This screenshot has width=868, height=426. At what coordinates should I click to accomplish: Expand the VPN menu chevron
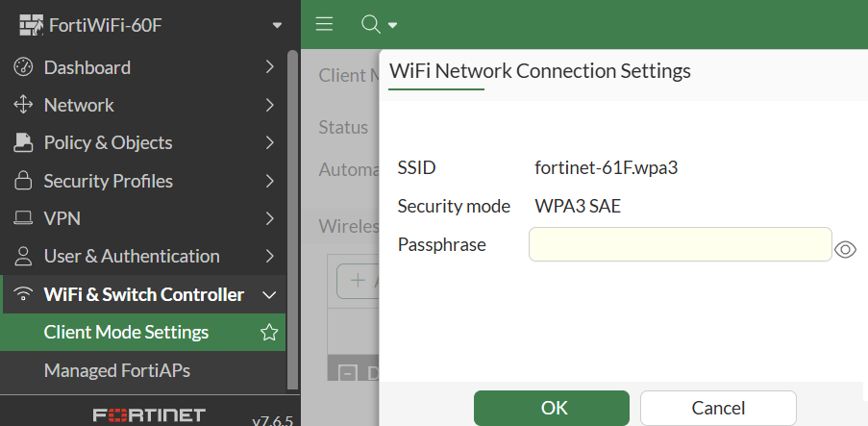click(x=270, y=218)
